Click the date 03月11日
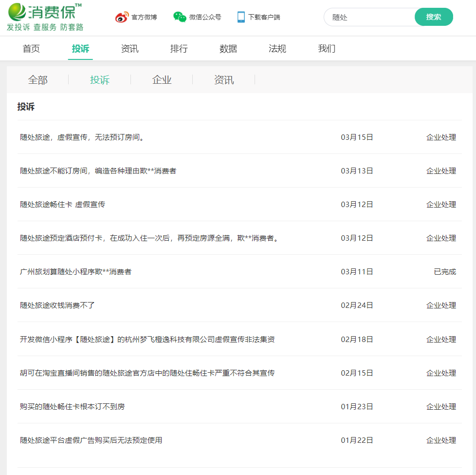Image resolution: width=476 pixels, height=475 pixels. pos(357,272)
